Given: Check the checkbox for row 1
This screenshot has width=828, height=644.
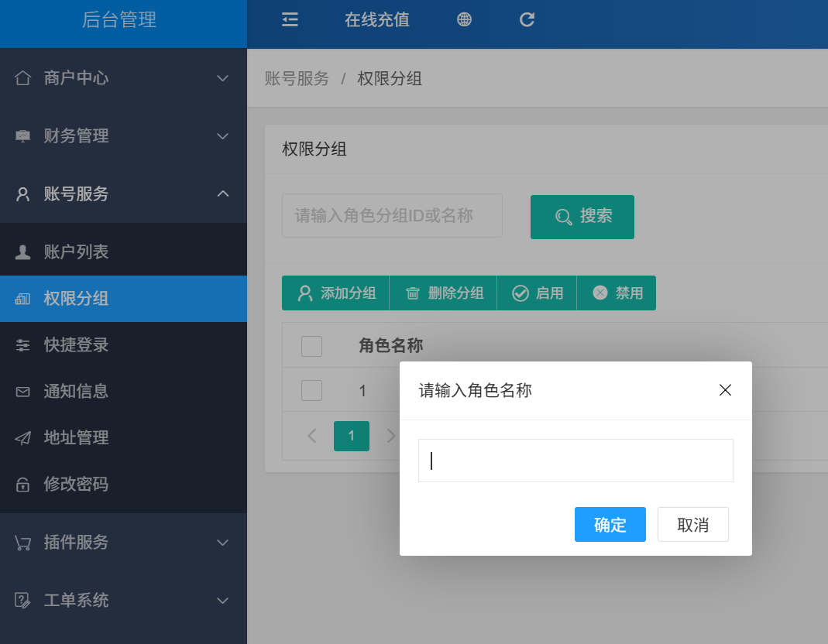Looking at the screenshot, I should pos(311,390).
